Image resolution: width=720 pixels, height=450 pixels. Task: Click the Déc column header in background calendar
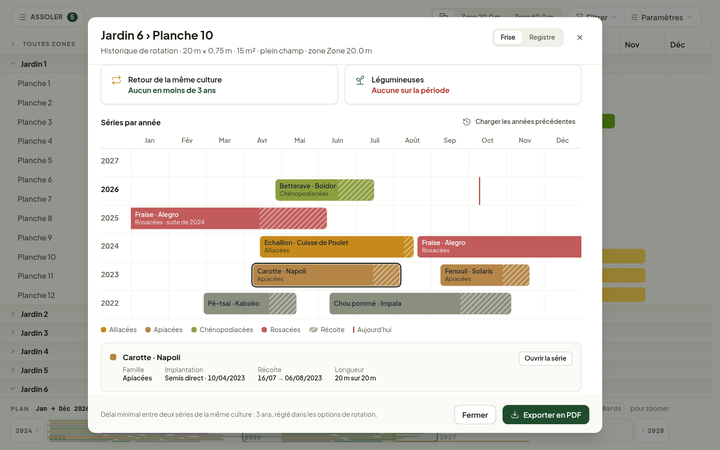(677, 45)
